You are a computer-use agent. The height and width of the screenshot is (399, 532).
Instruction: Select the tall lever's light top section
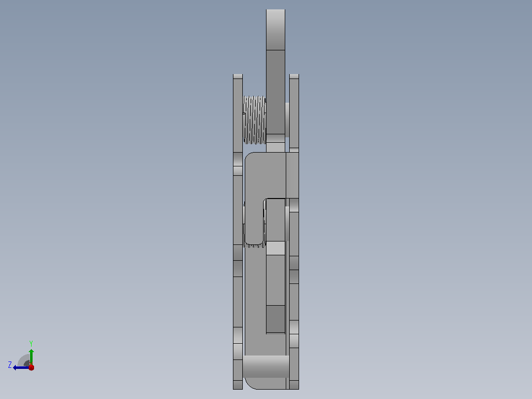pyautogui.click(x=275, y=30)
